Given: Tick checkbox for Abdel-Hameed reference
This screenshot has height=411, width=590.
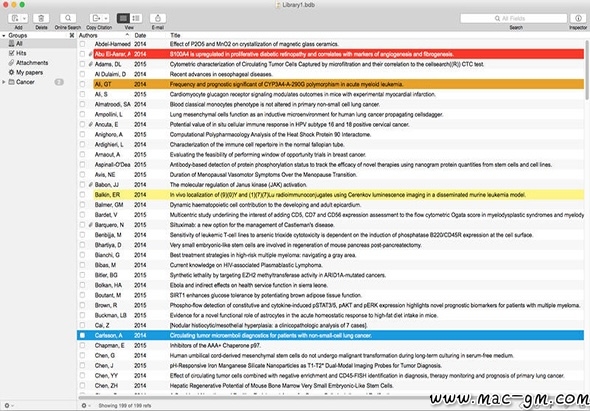Looking at the screenshot, I should 82,44.
